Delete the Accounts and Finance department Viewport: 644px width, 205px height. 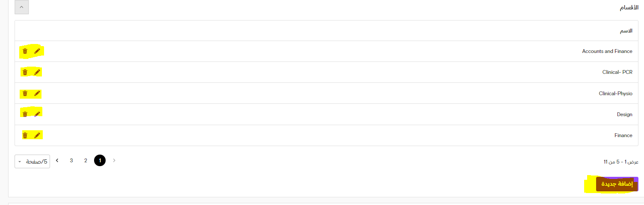(25, 51)
